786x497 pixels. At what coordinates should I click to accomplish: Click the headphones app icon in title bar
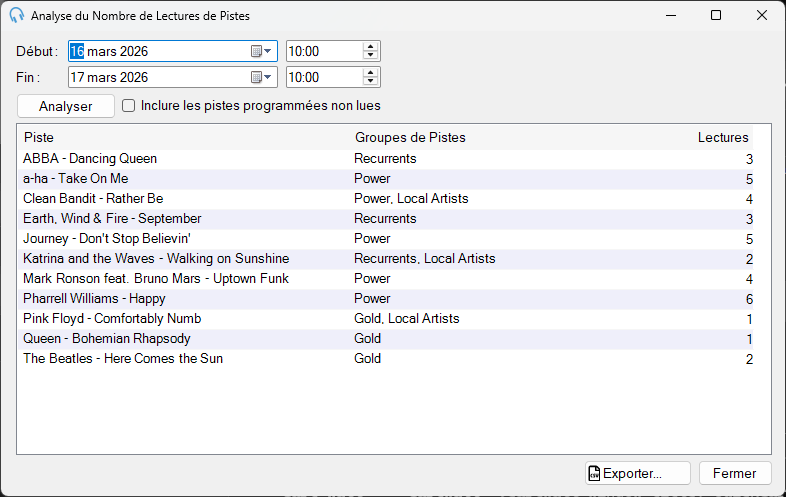click(17, 15)
